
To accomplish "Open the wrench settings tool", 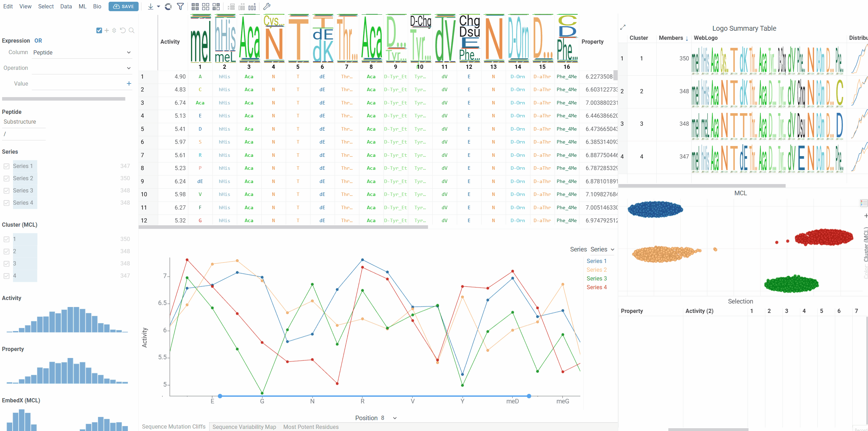I will pos(267,7).
